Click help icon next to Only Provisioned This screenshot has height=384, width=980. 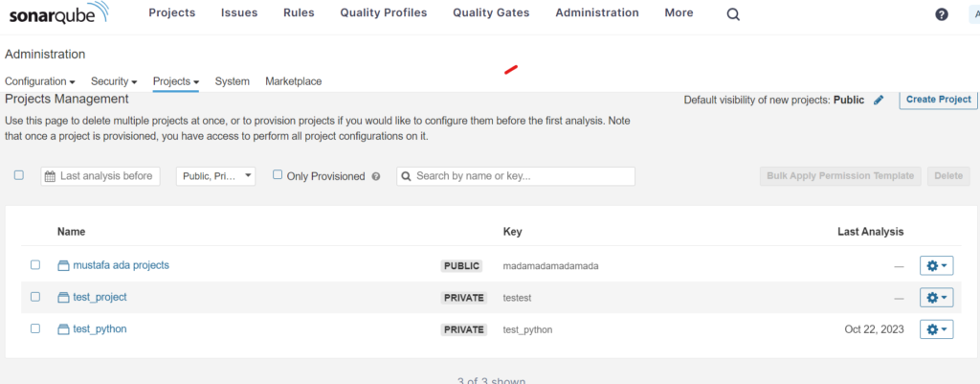pos(376,177)
